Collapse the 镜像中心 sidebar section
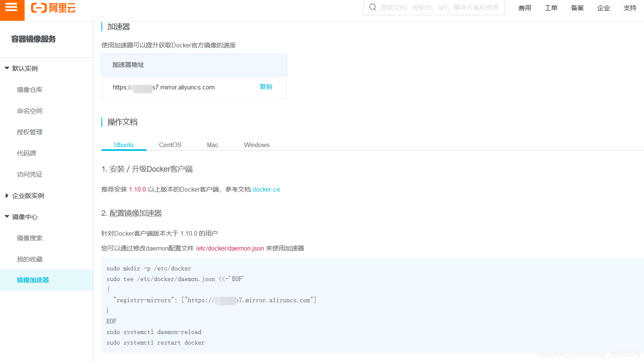The width and height of the screenshot is (644, 362). coord(21,217)
